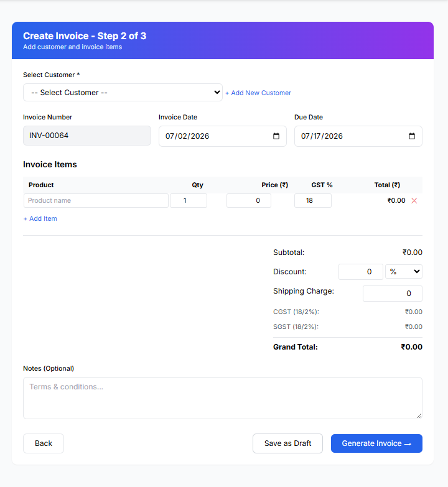Click the item row total ₹0.00

[396, 201]
